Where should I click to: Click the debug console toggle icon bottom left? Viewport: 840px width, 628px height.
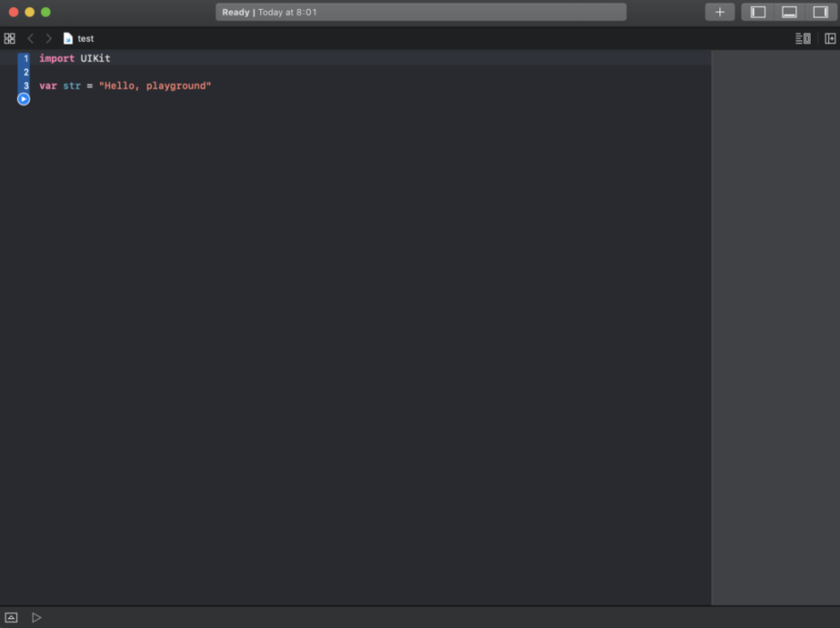11,617
